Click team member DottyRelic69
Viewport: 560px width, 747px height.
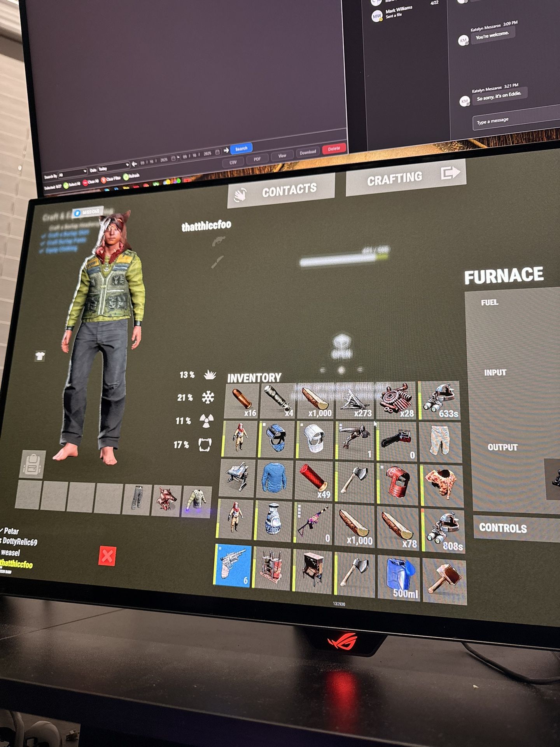point(19,542)
